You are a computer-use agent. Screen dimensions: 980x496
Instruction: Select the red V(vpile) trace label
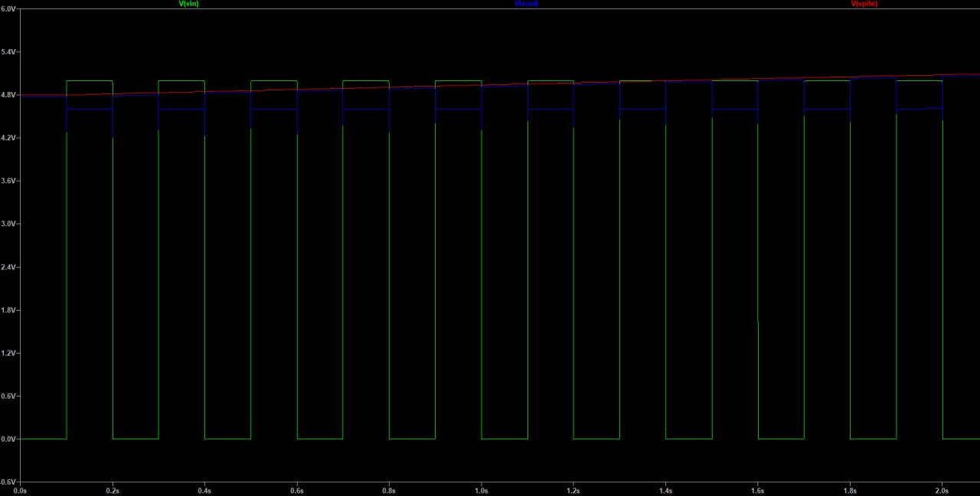864,4
